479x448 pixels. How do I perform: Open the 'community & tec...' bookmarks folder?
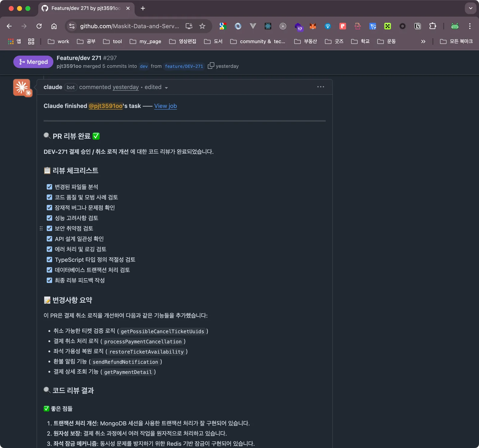[x=258, y=41]
